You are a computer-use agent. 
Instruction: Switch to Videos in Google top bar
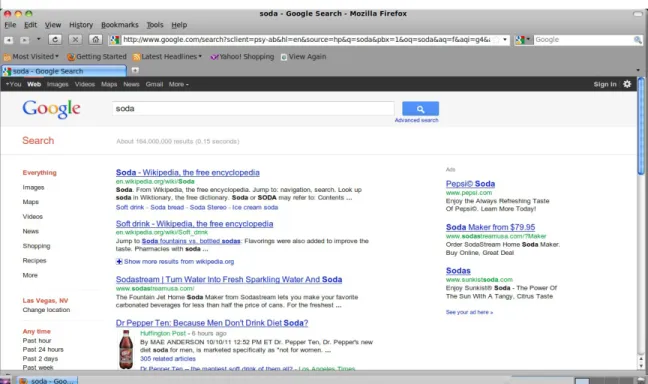[85, 84]
